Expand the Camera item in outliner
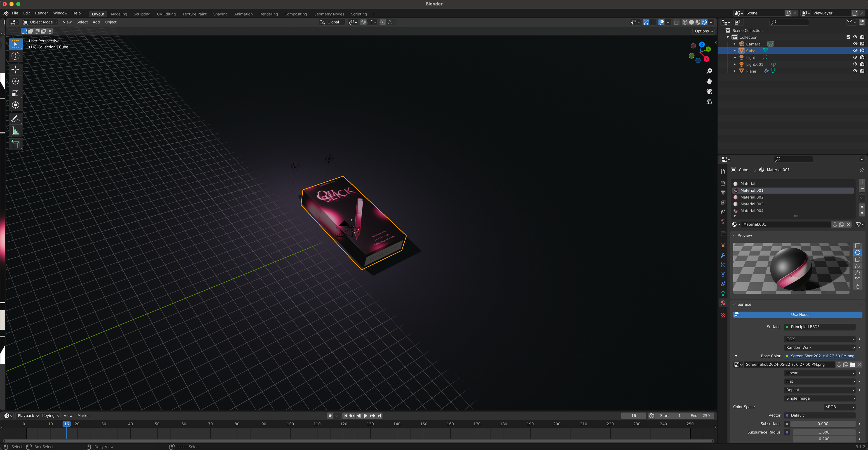Image resolution: width=868 pixels, height=450 pixels. point(735,44)
